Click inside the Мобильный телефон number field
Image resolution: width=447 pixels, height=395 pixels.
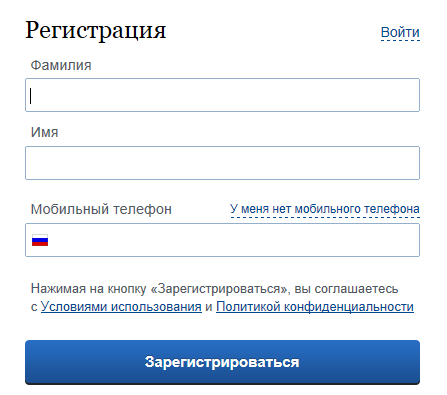222,240
